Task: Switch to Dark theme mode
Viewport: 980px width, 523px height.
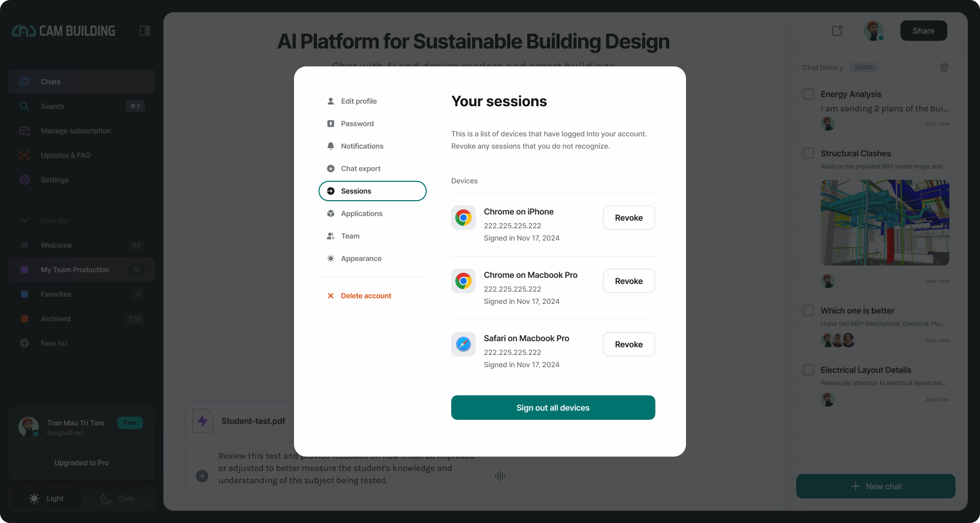Action: pyautogui.click(x=118, y=498)
